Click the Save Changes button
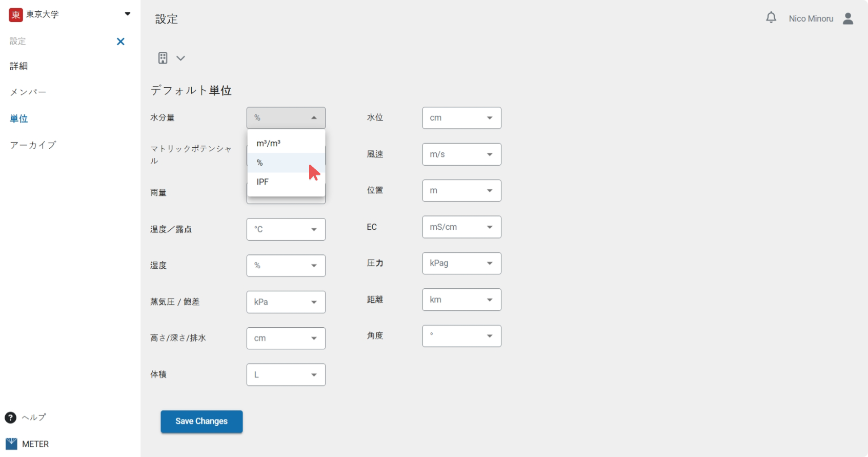 pyautogui.click(x=201, y=422)
